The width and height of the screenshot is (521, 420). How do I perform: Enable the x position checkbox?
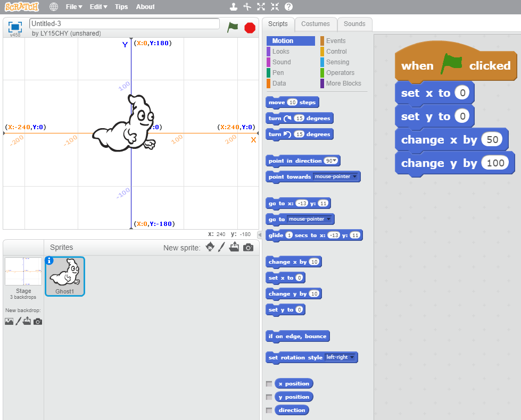[x=269, y=384]
